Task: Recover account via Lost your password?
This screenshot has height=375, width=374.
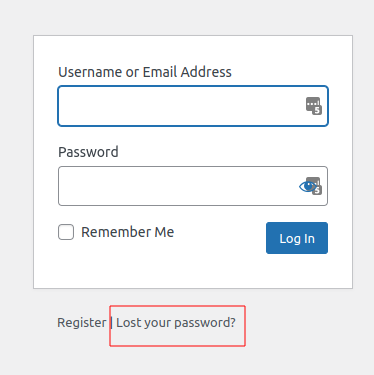Action: (176, 323)
